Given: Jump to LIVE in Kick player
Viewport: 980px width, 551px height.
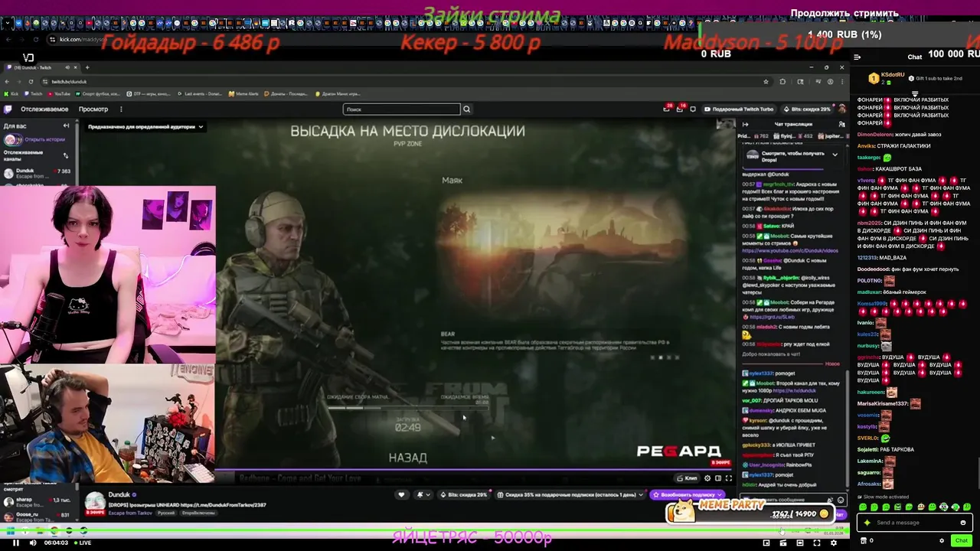Looking at the screenshot, I should 81,543.
